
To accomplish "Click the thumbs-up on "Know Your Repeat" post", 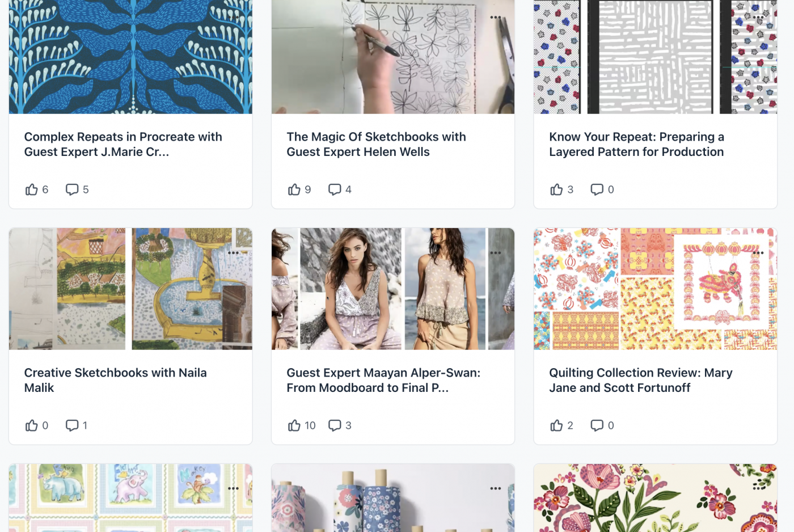I will (x=556, y=189).
